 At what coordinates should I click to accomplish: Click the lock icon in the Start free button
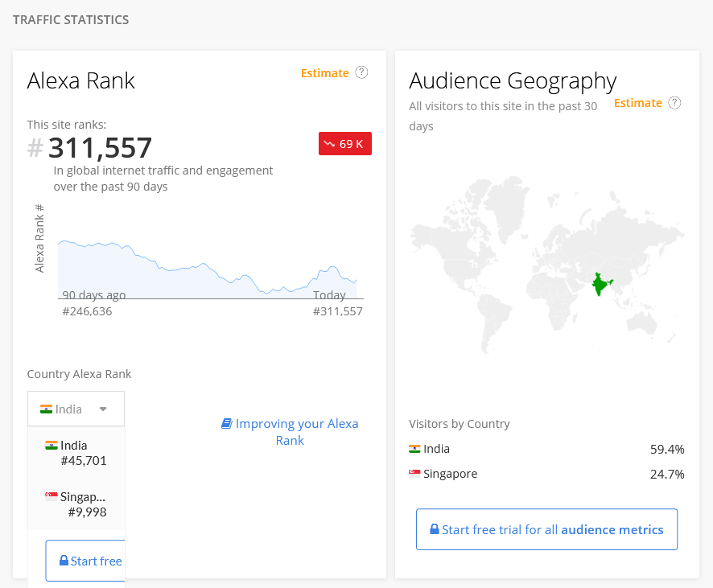tap(64, 561)
